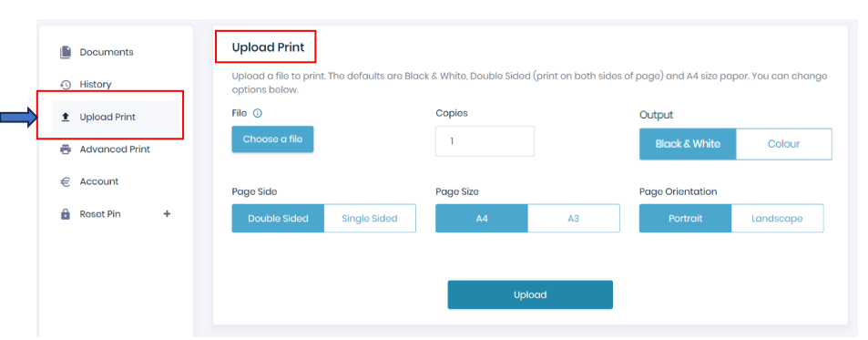
Task: Choose Double Sided page side
Action: (278, 218)
